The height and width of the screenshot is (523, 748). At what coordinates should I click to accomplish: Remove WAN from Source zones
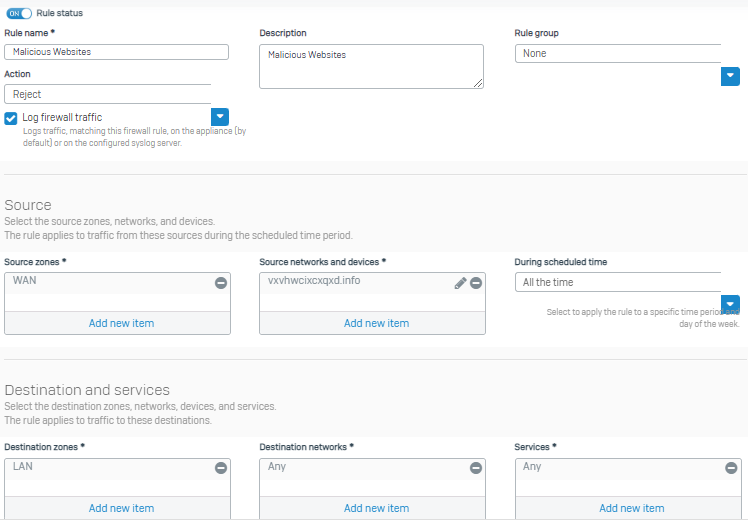[220, 283]
